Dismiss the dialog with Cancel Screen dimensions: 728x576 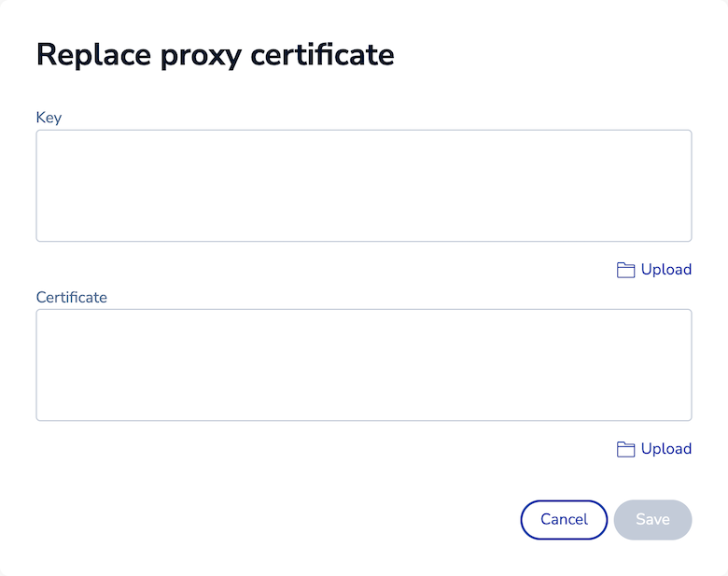pyautogui.click(x=564, y=520)
